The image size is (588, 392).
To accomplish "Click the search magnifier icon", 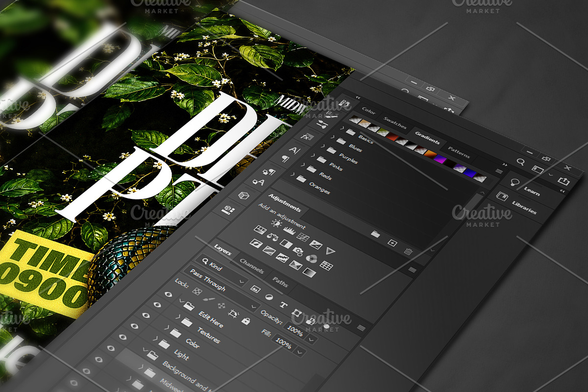I will point(521,162).
